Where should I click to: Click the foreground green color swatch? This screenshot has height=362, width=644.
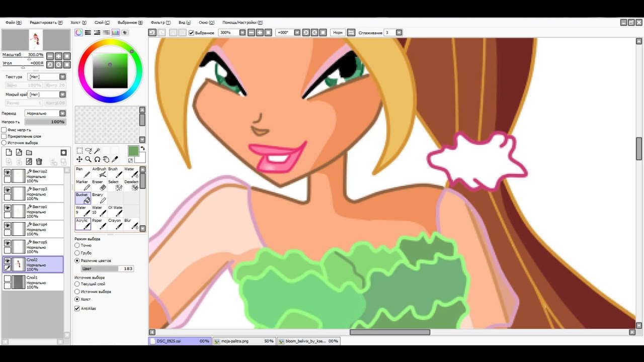[133, 151]
